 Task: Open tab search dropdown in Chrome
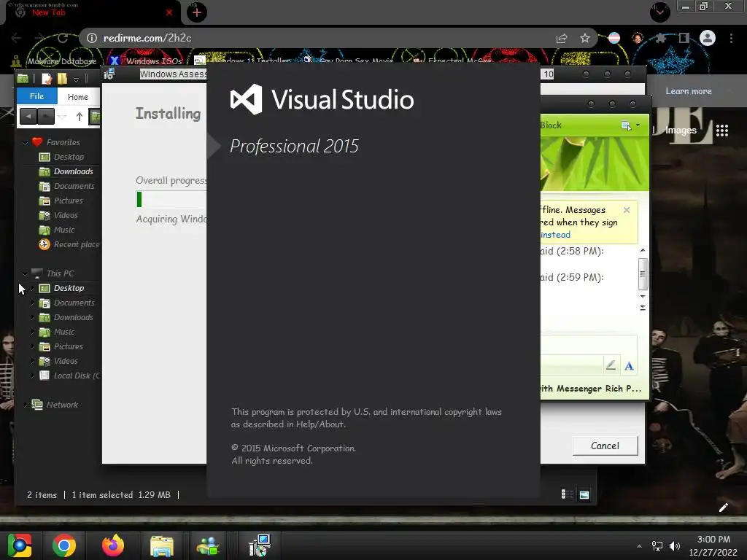coord(660,12)
